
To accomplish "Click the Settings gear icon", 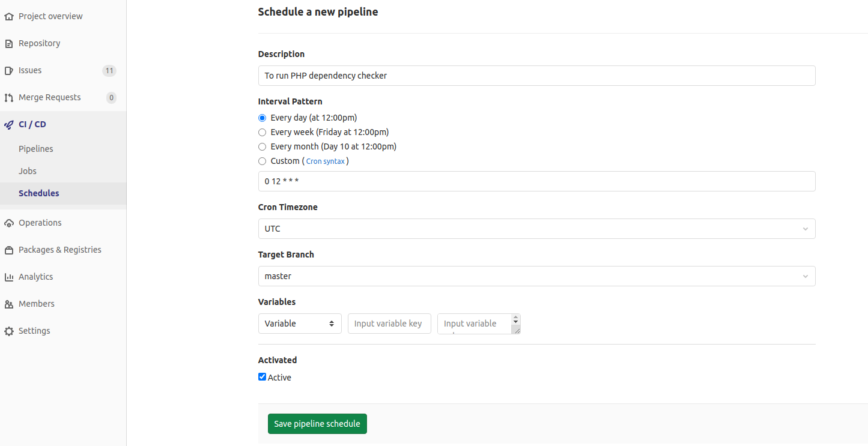I will pos(8,331).
